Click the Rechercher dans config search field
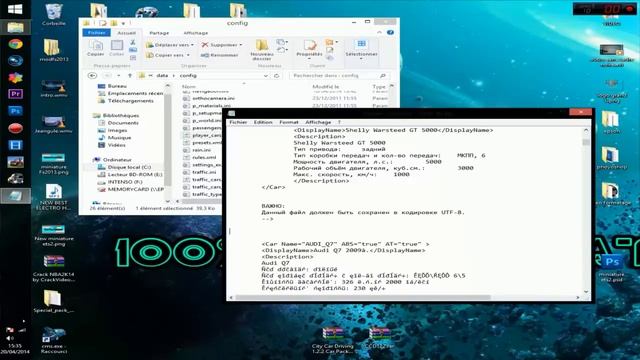Screen dimensions: 640x360 [x=339, y=76]
